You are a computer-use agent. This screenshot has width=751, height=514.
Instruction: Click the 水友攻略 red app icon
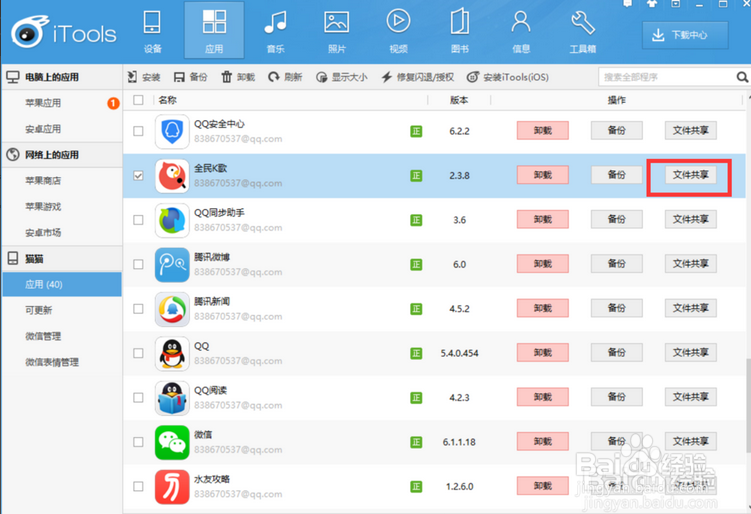point(172,487)
